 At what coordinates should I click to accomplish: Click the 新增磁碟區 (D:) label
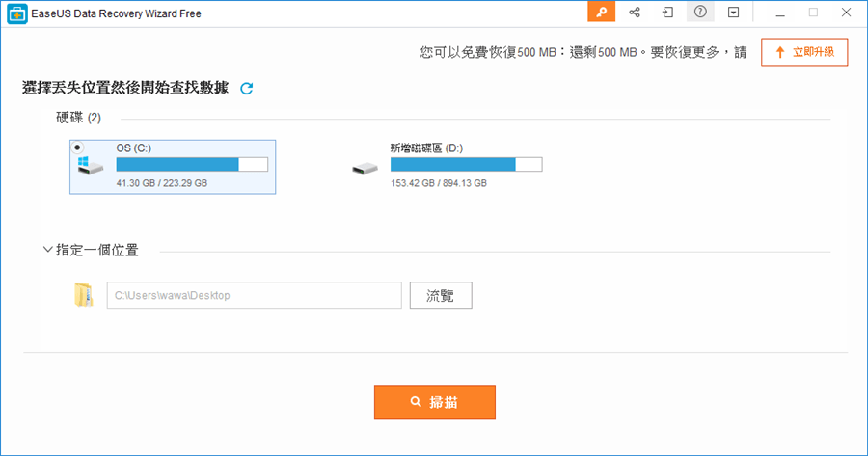(426, 148)
